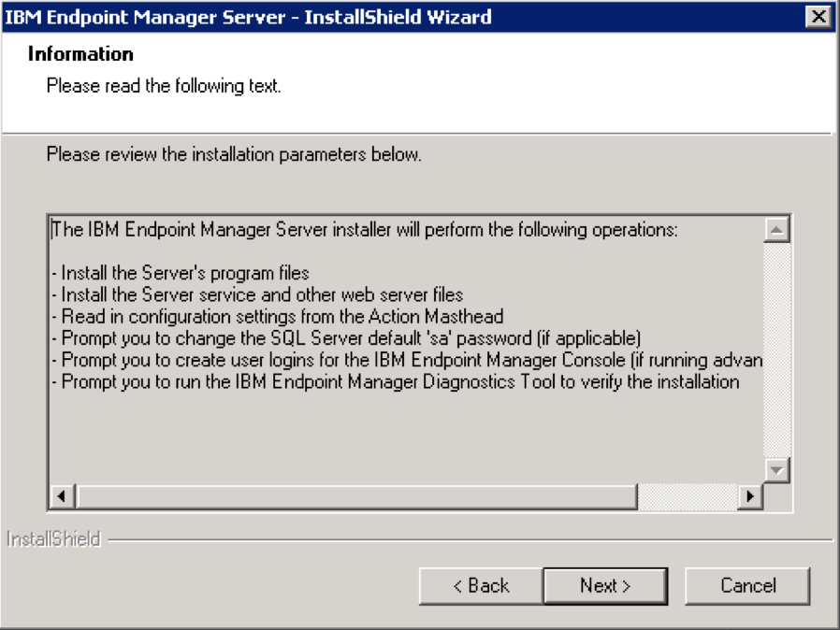This screenshot has width=840, height=630.
Task: Click the horizontal scroll right arrow
Action: click(x=749, y=496)
